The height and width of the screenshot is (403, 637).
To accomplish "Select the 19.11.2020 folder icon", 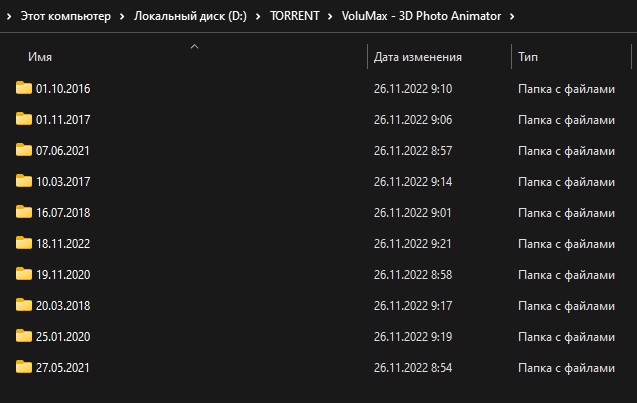I will 24,274.
